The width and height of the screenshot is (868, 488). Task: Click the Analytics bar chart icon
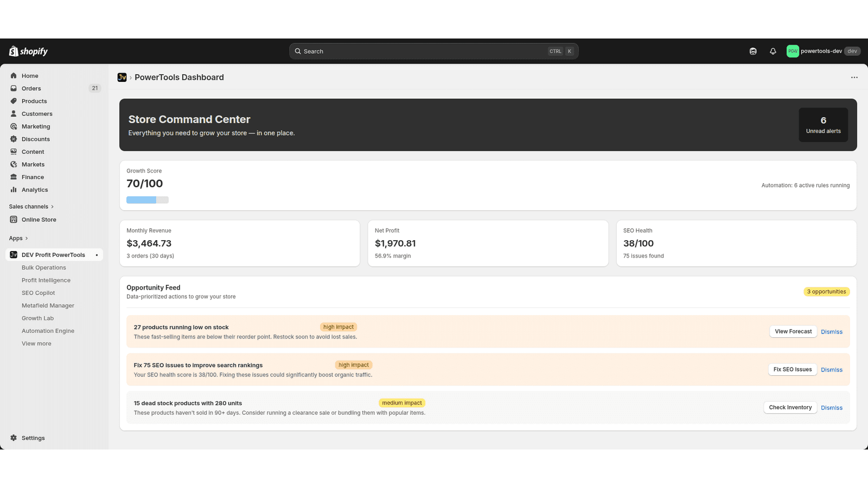click(x=14, y=190)
